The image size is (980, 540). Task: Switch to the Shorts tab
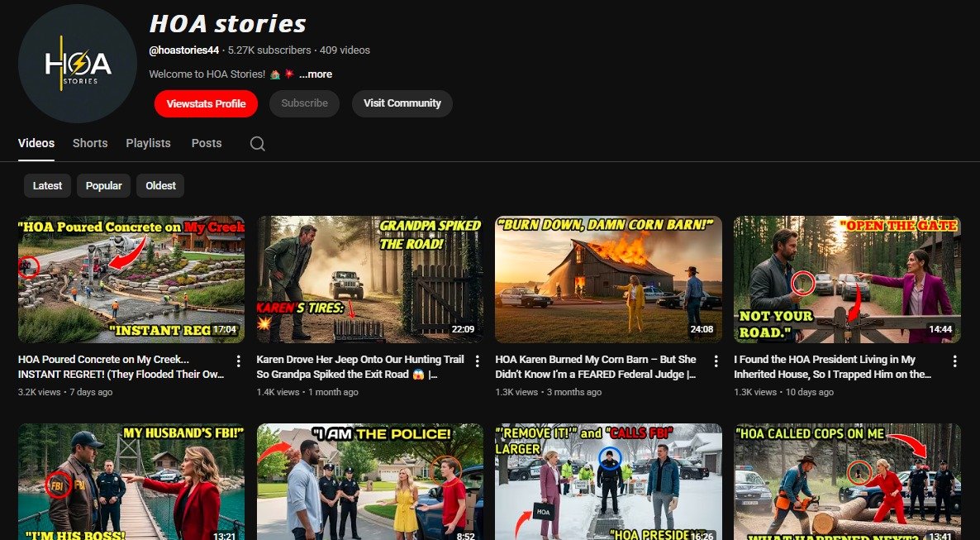click(x=90, y=143)
